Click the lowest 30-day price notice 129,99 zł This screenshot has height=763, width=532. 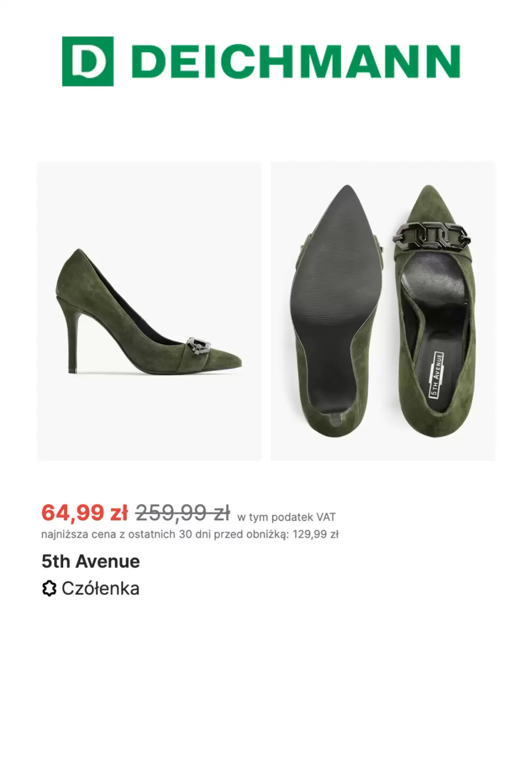click(x=190, y=534)
